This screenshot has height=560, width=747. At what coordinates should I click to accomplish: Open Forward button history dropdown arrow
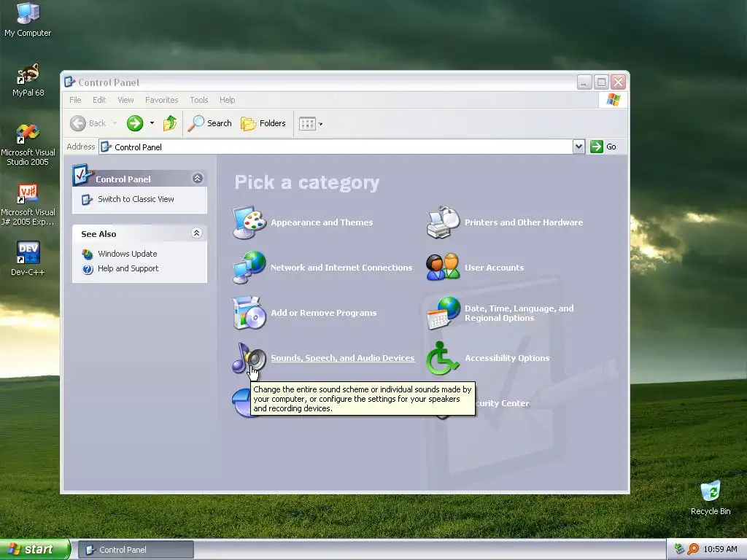pyautogui.click(x=152, y=123)
